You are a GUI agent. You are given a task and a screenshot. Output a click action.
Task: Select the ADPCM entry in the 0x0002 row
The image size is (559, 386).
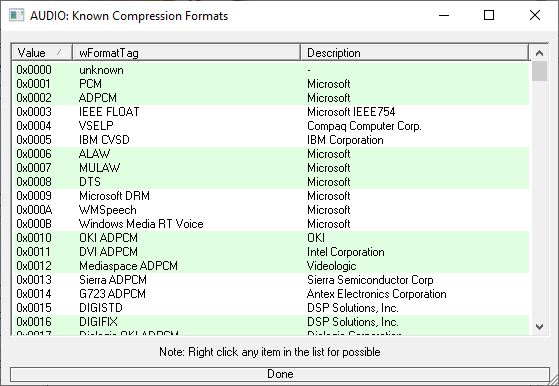pyautogui.click(x=98, y=98)
